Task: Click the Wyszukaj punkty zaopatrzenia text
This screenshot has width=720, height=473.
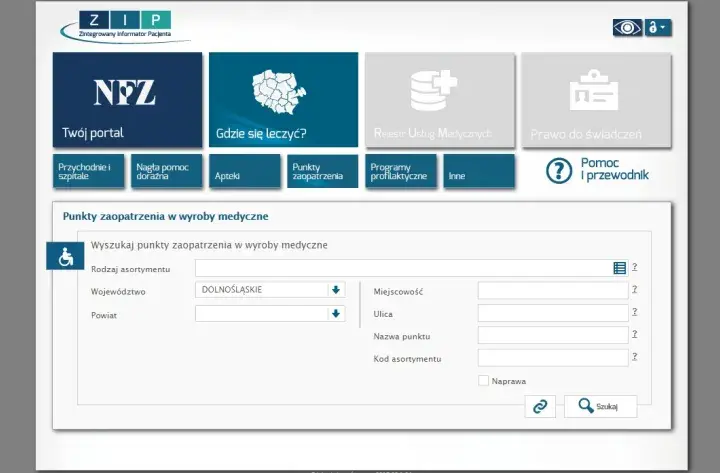Action: [x=209, y=245]
